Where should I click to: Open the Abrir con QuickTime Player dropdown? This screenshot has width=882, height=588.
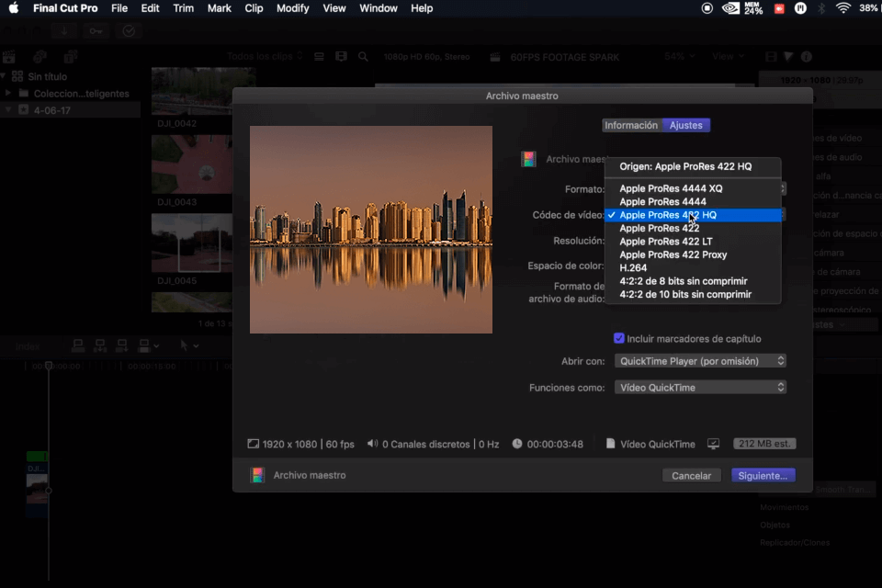[x=700, y=361]
